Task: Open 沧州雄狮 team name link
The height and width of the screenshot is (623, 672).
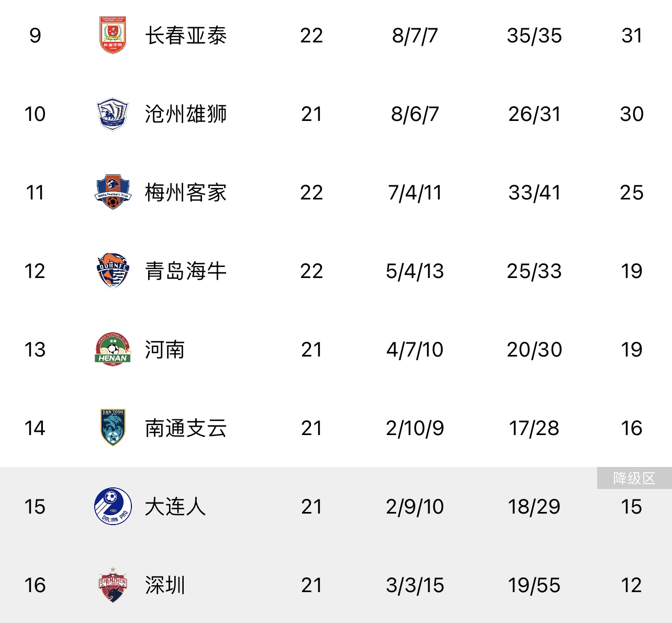Action: tap(186, 114)
